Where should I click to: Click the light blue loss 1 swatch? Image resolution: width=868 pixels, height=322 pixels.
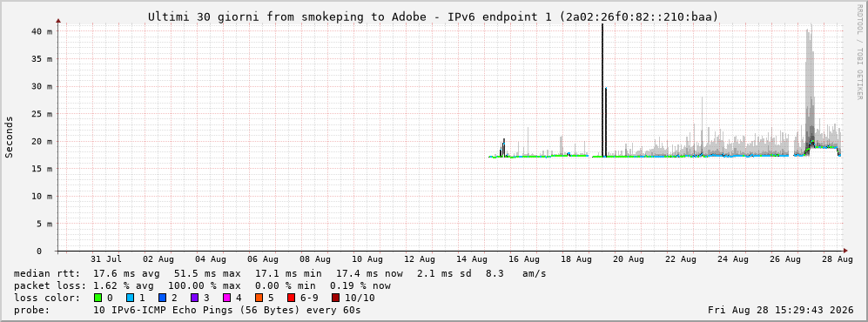pyautogui.click(x=130, y=299)
